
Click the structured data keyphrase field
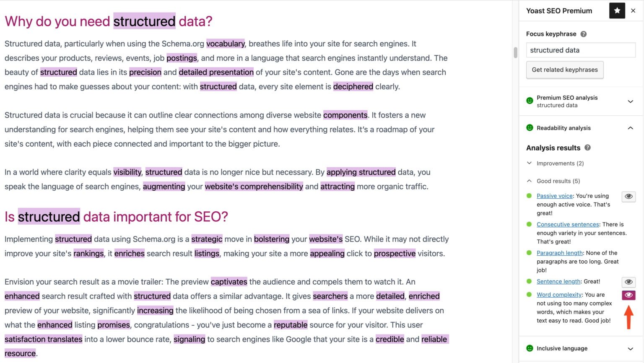coord(581,50)
